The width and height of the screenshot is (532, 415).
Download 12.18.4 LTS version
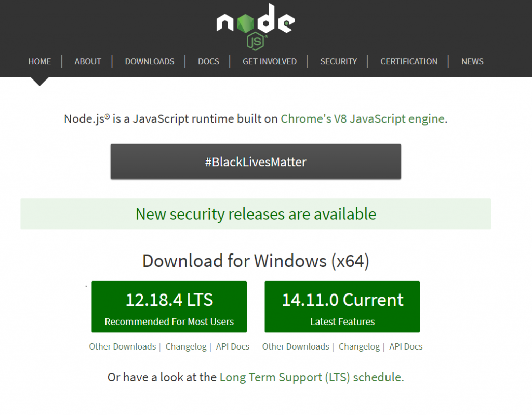pyautogui.click(x=169, y=306)
